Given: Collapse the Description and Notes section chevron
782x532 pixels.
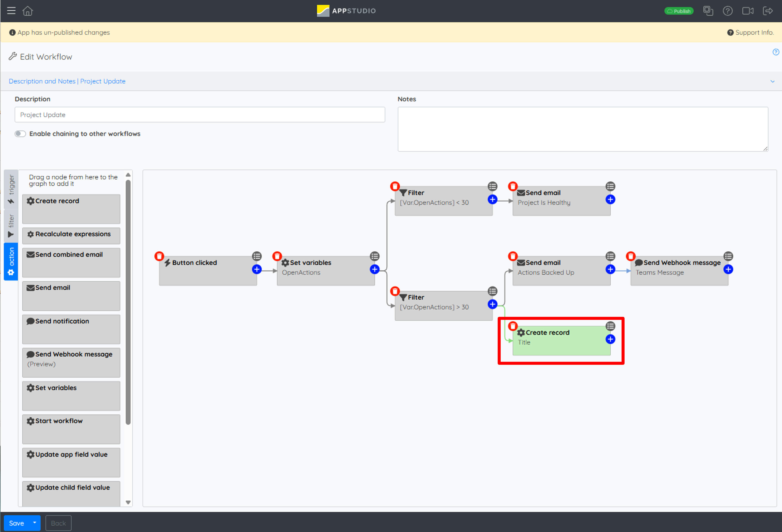Looking at the screenshot, I should pos(772,81).
